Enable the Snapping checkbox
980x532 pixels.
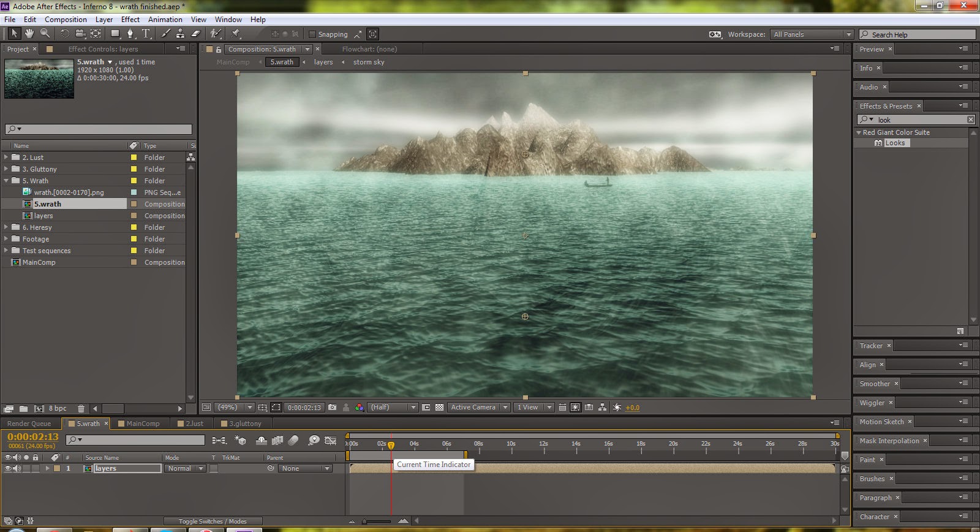[x=312, y=34]
